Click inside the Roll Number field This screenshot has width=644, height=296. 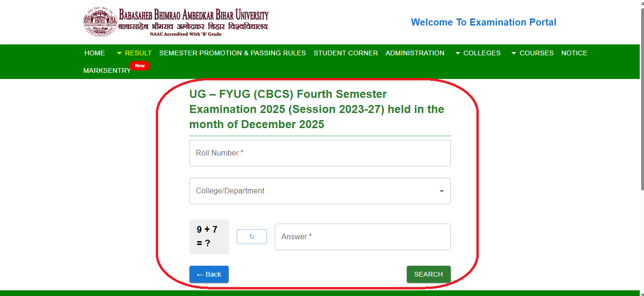coord(320,153)
